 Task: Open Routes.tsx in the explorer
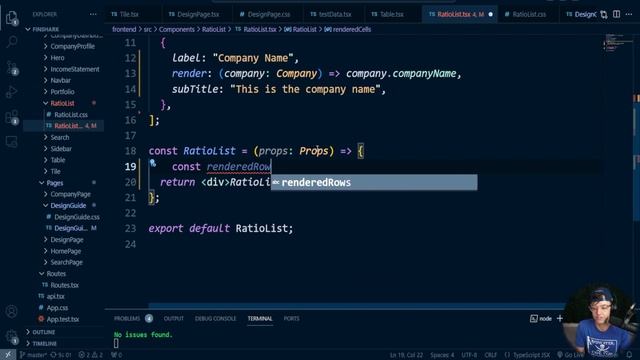coord(64,285)
